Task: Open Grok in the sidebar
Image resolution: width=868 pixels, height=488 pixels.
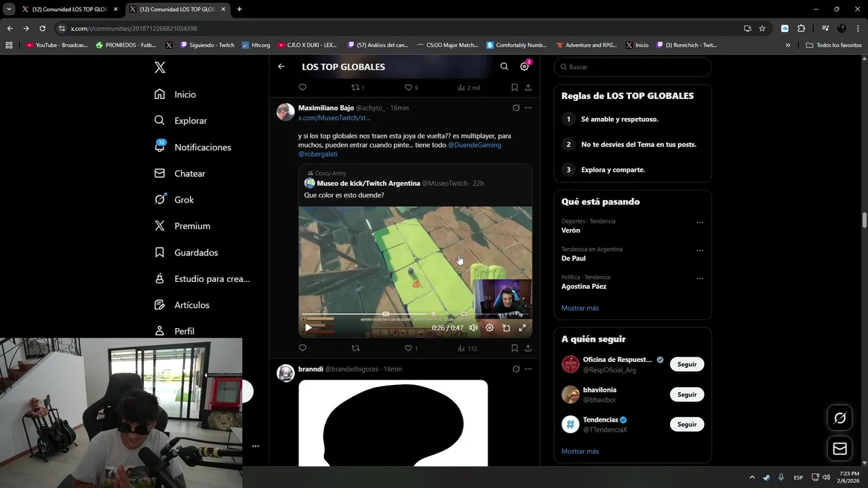Action: pos(174,200)
